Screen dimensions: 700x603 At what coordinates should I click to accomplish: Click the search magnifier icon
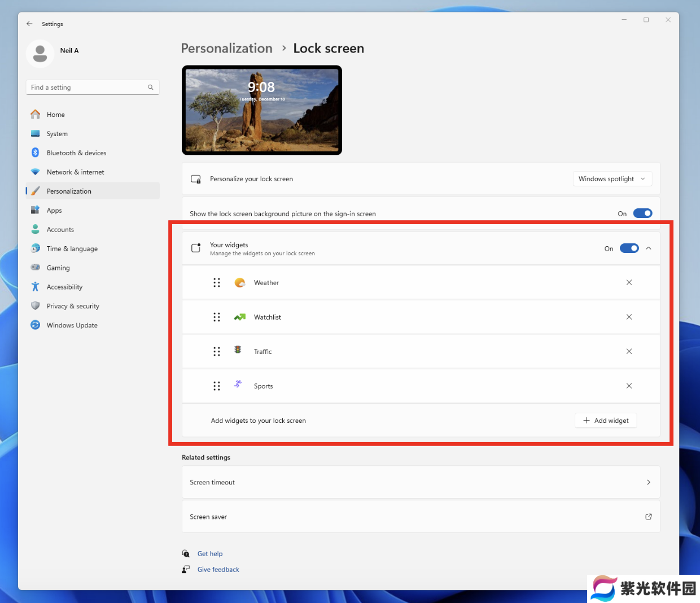click(x=151, y=88)
